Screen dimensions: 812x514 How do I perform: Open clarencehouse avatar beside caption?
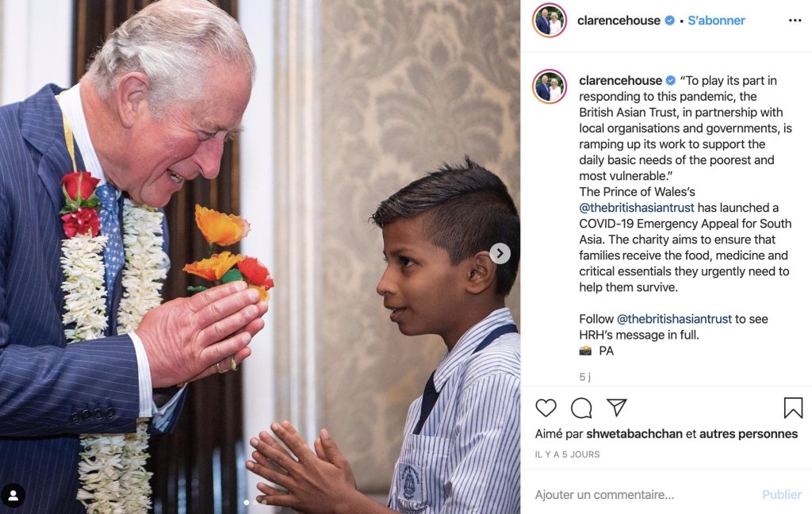pos(550,86)
